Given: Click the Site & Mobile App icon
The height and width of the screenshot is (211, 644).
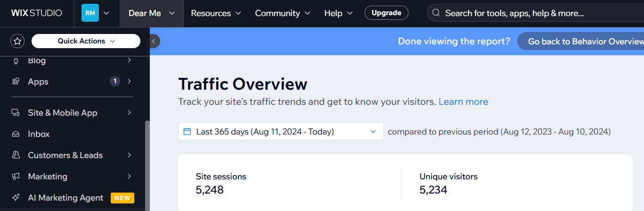Looking at the screenshot, I should pyautogui.click(x=16, y=113).
